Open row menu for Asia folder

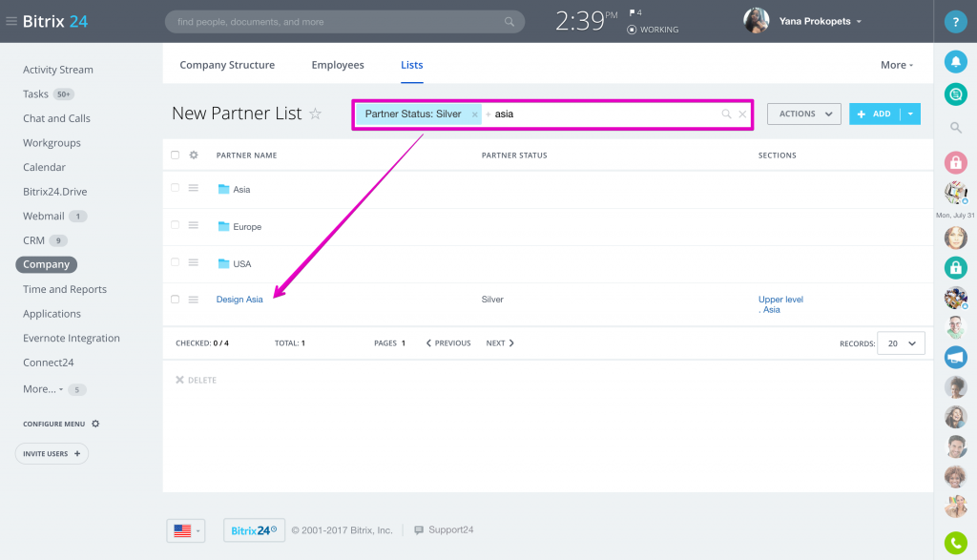[193, 188]
